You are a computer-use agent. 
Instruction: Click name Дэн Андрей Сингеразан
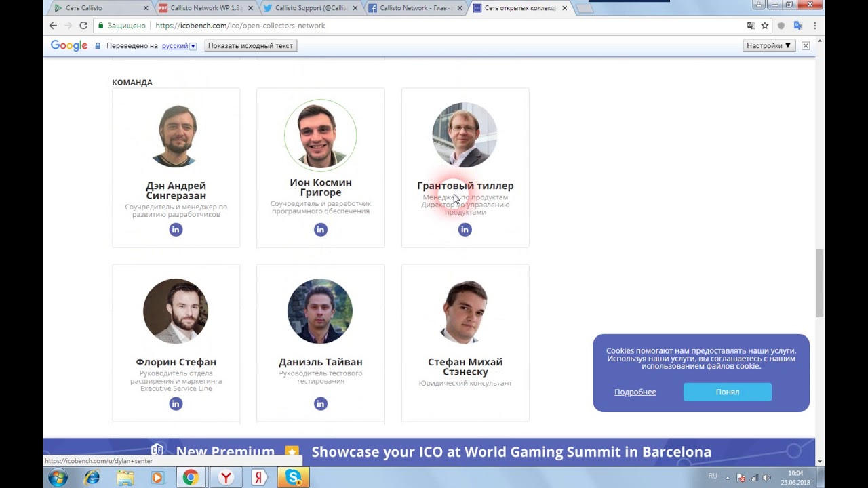(176, 190)
